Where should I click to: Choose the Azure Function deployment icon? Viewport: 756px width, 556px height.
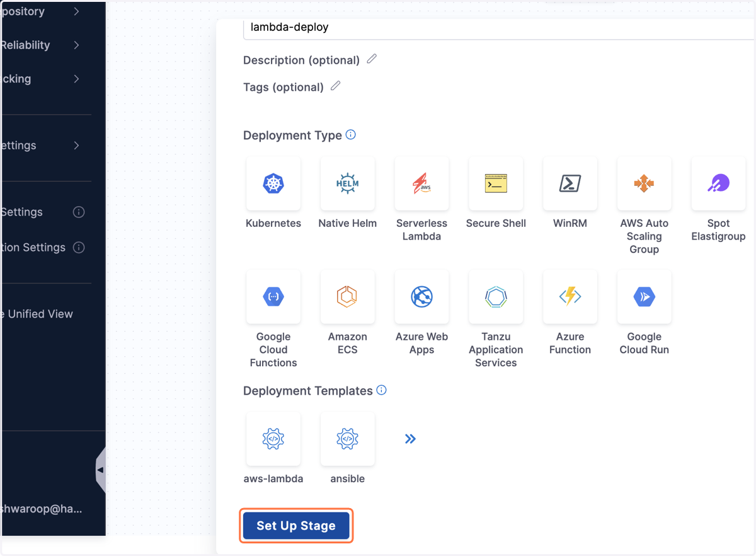(x=570, y=297)
